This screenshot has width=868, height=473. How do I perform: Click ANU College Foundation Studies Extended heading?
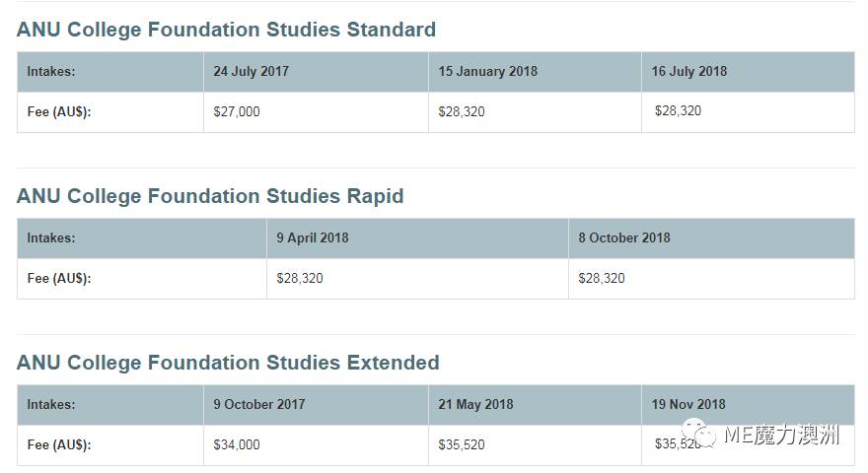(228, 363)
